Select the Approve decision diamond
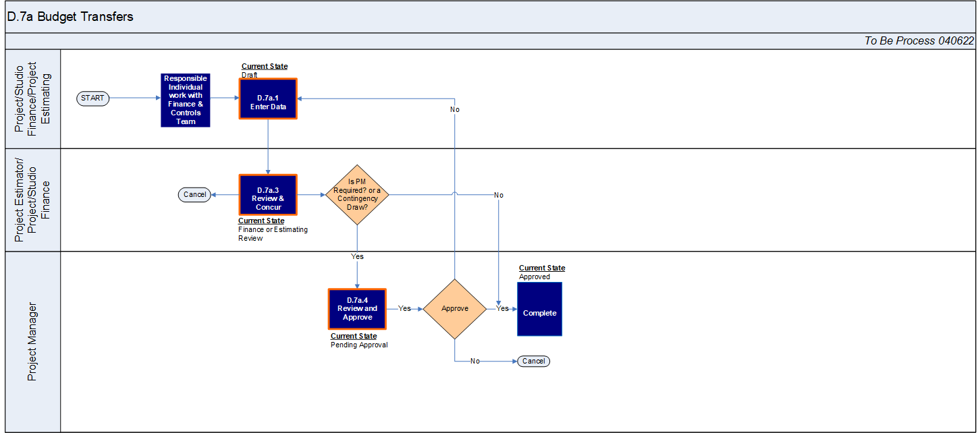 point(454,309)
